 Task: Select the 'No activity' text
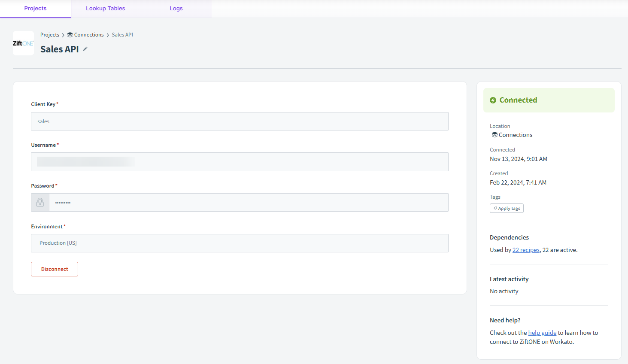click(504, 291)
